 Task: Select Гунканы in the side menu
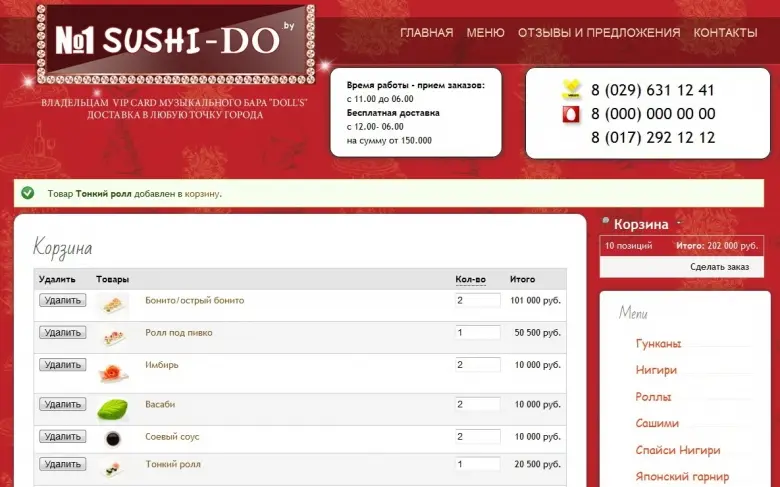click(658, 344)
